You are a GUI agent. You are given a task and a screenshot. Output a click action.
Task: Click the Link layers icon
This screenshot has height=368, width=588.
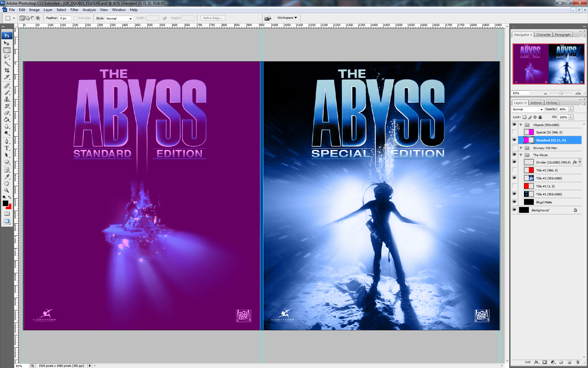point(528,362)
